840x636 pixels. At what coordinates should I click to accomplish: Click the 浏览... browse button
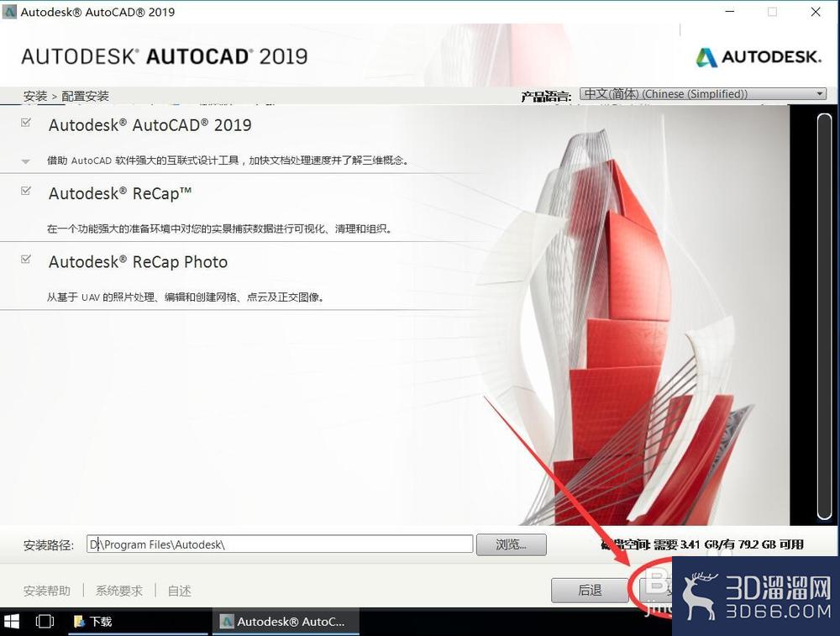click(x=511, y=545)
